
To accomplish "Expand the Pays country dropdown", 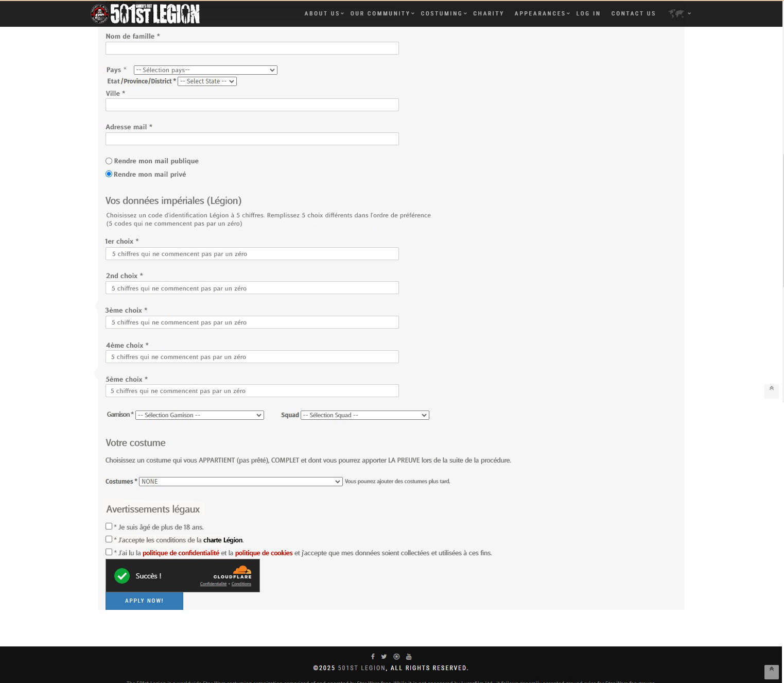I will click(x=205, y=70).
